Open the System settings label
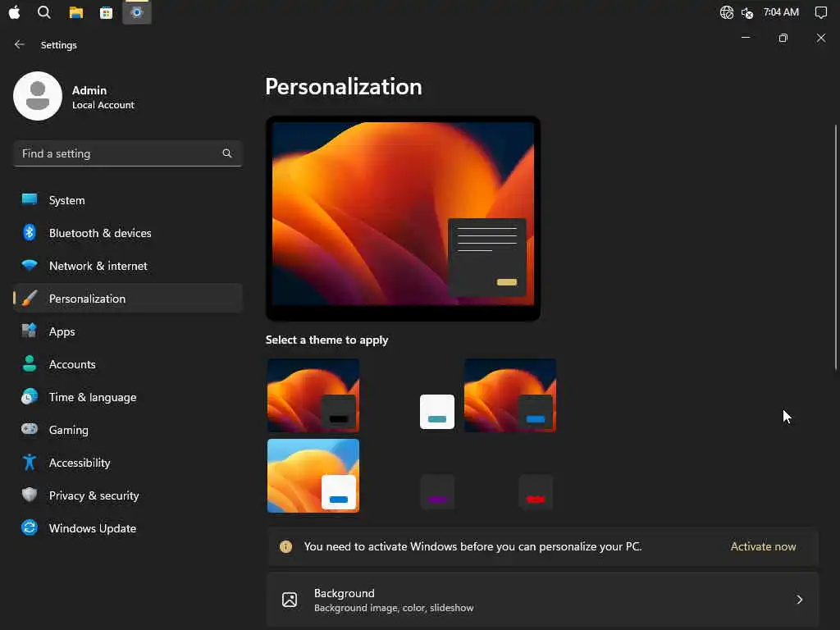This screenshot has height=630, width=840. click(67, 200)
